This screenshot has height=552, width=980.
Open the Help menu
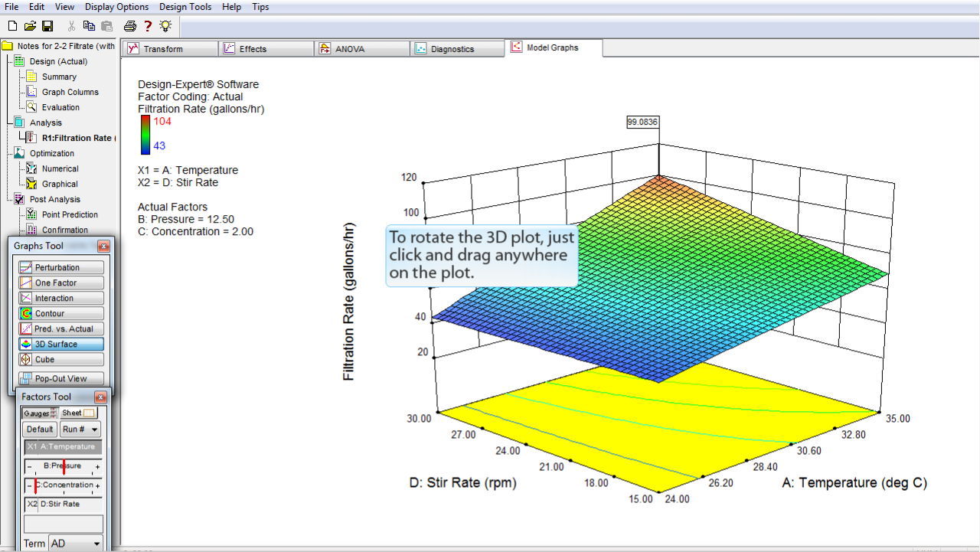231,7
